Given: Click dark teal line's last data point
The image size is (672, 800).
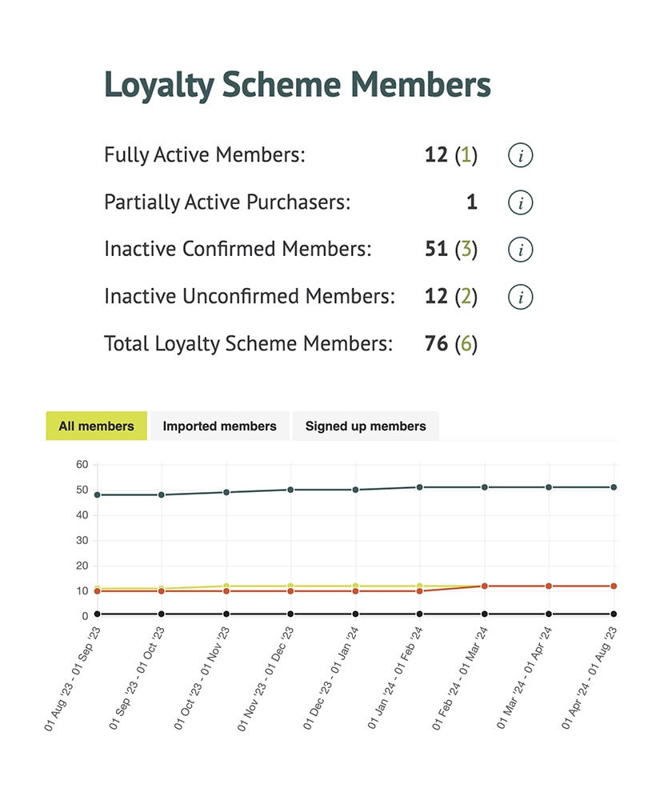Looking at the screenshot, I should pos(614,487).
